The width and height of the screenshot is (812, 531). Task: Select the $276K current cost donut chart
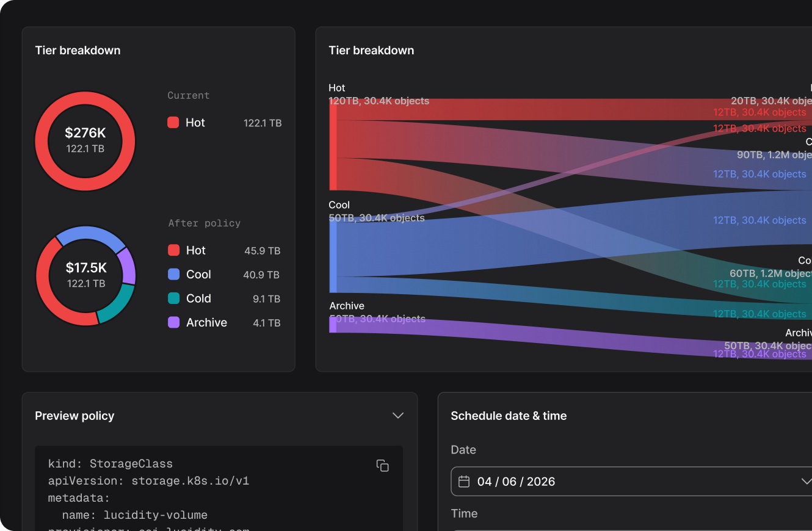click(x=85, y=141)
